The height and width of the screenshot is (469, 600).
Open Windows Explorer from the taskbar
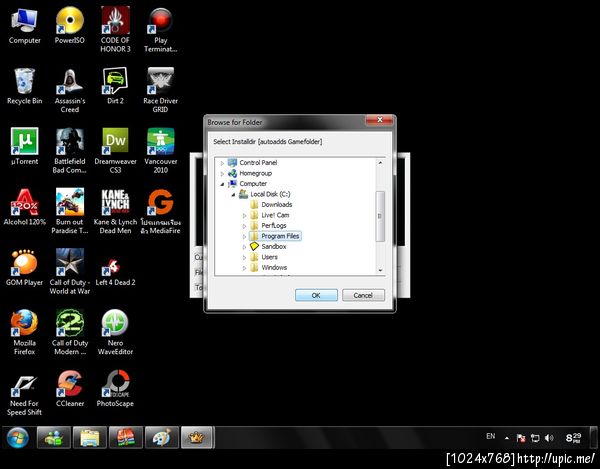point(90,437)
